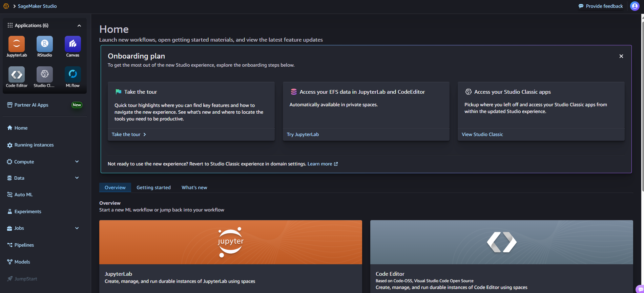Image resolution: width=644 pixels, height=293 pixels.
Task: Click Take the tour link
Action: pos(129,134)
